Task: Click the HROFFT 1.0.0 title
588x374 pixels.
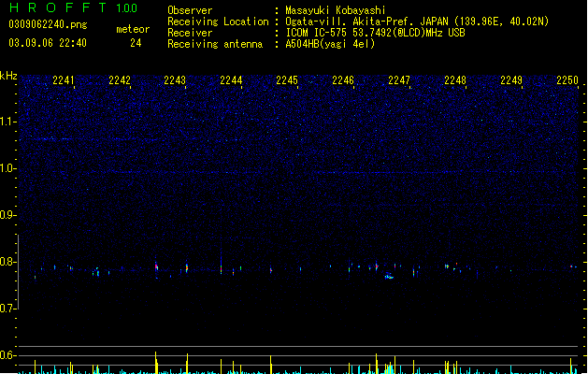Action: pos(74,7)
